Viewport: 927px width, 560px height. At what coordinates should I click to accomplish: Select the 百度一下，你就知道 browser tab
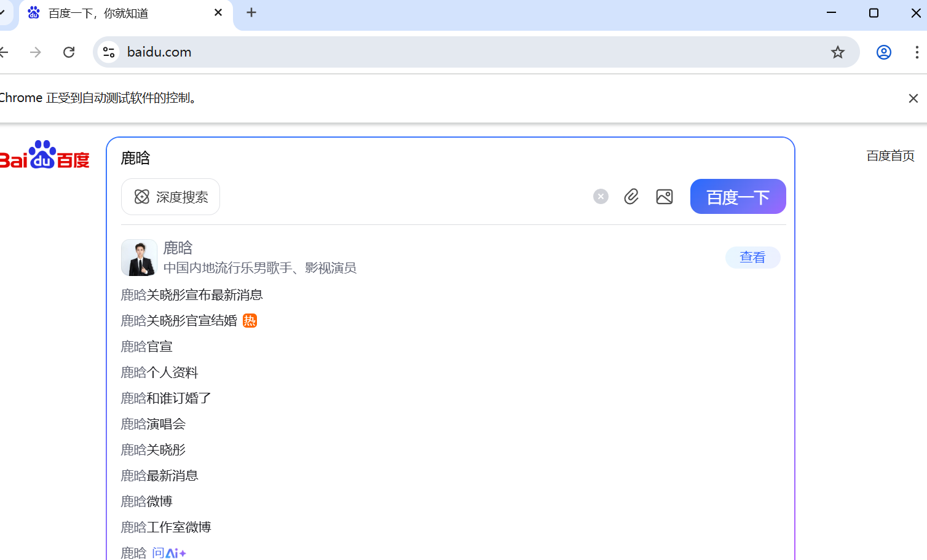click(x=126, y=14)
